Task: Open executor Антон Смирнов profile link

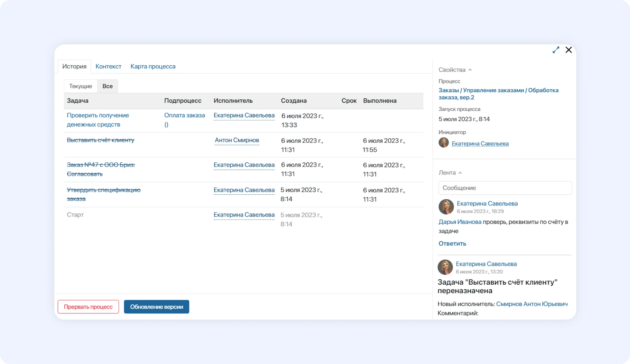Action: [237, 140]
